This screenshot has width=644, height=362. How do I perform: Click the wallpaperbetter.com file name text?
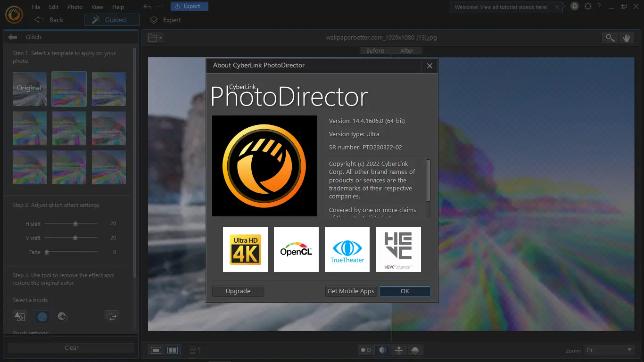click(x=381, y=38)
